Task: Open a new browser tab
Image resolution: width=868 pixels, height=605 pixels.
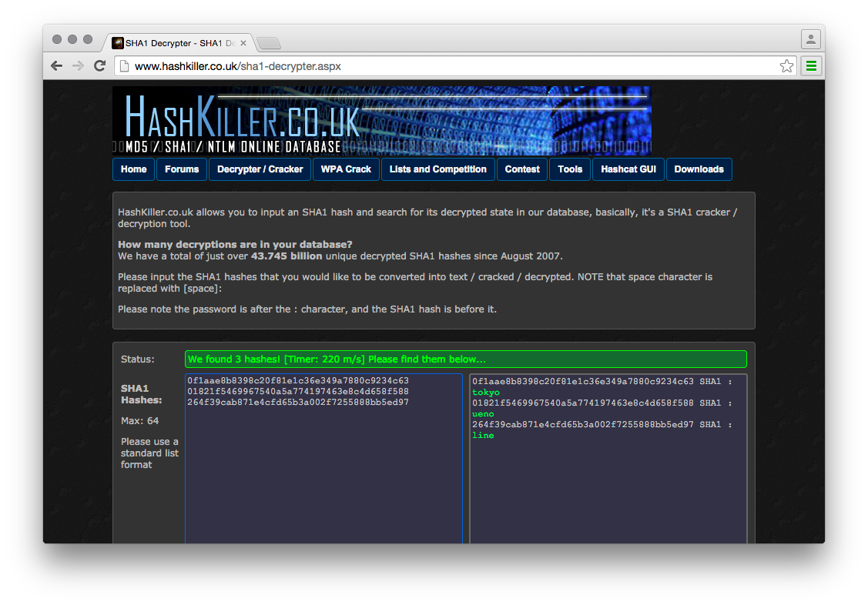Action: tap(269, 43)
